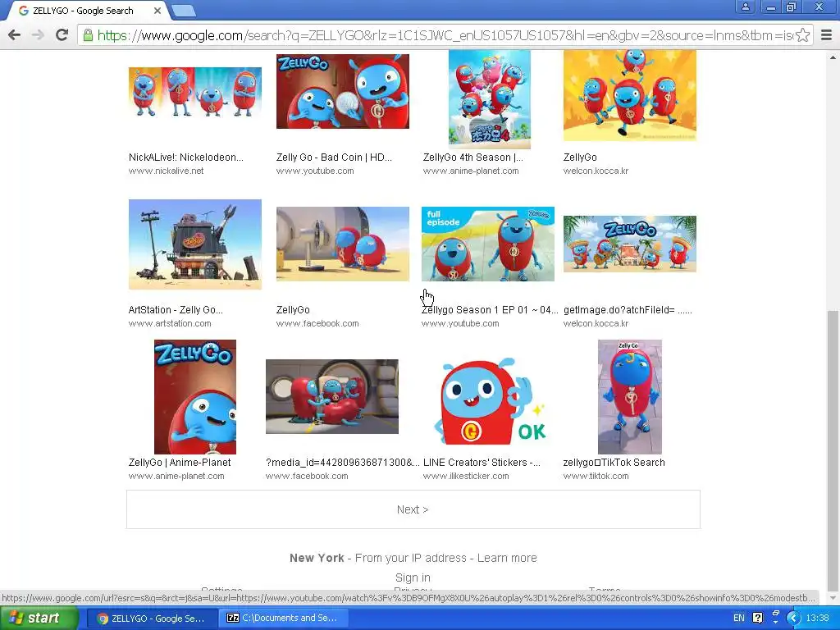This screenshot has width=840, height=630.
Task: Open the LINE Creators' Stickers OK thumbnail
Action: pos(490,399)
